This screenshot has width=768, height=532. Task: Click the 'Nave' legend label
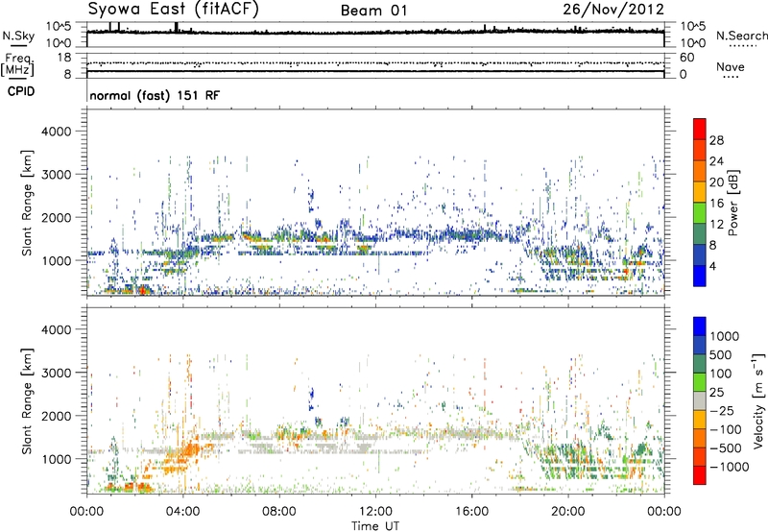click(x=731, y=66)
